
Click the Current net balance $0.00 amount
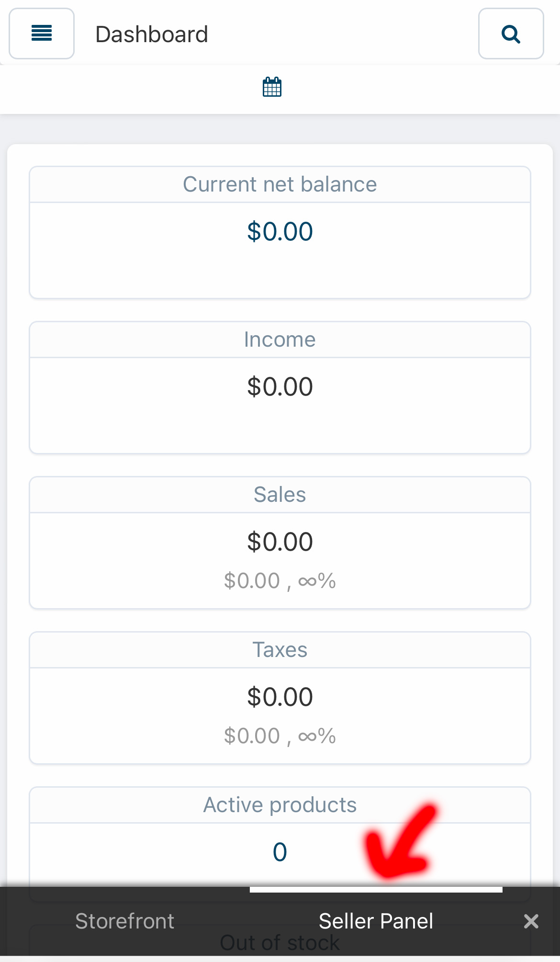(280, 232)
